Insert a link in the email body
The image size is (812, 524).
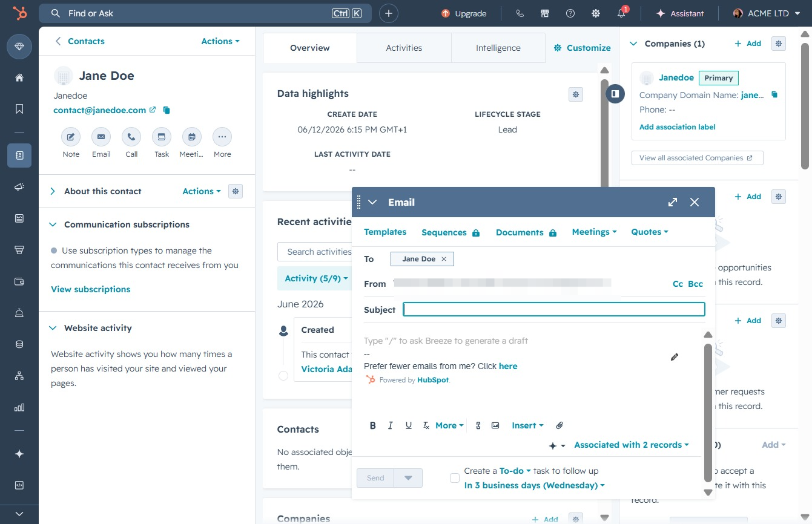(478, 425)
